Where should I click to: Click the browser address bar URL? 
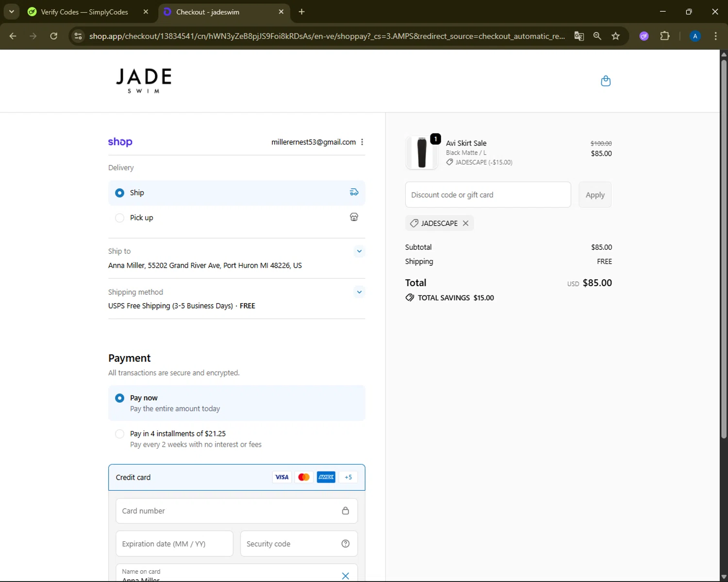click(327, 36)
